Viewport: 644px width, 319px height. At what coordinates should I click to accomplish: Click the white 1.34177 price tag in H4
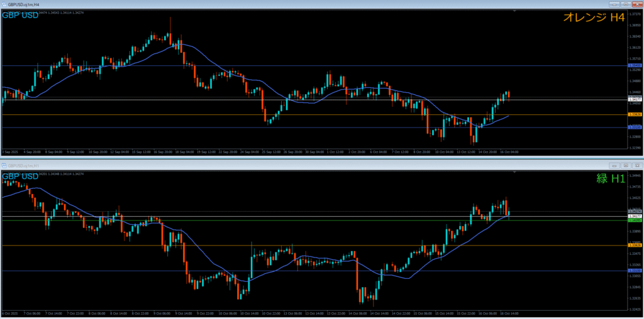tap(635, 100)
